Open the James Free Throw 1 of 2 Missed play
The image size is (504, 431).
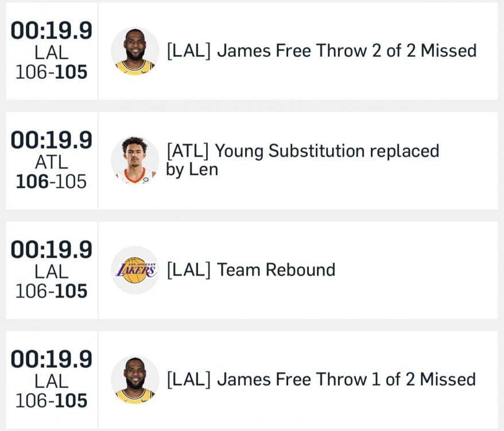click(x=321, y=379)
